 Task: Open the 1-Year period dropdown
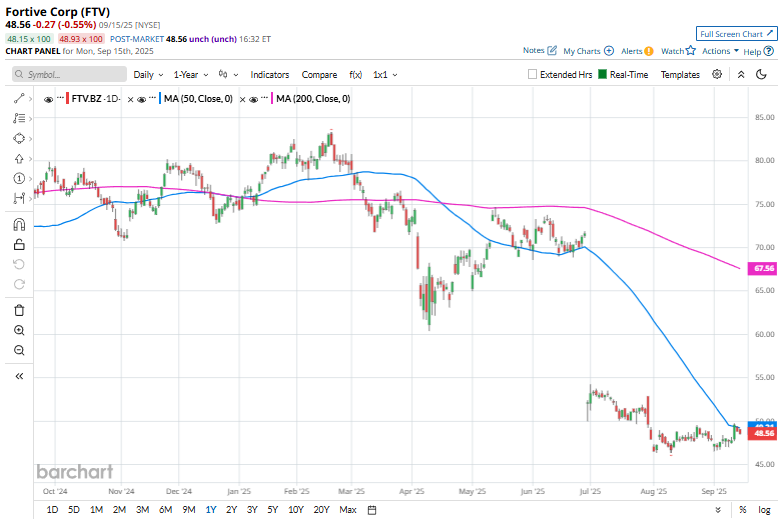pyautogui.click(x=191, y=75)
